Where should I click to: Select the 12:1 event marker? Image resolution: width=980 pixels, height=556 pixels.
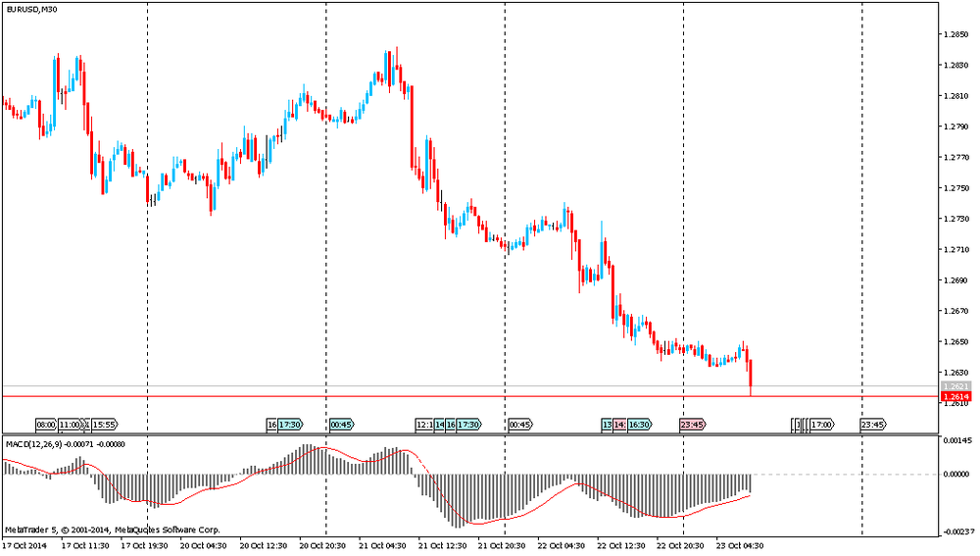[x=424, y=425]
